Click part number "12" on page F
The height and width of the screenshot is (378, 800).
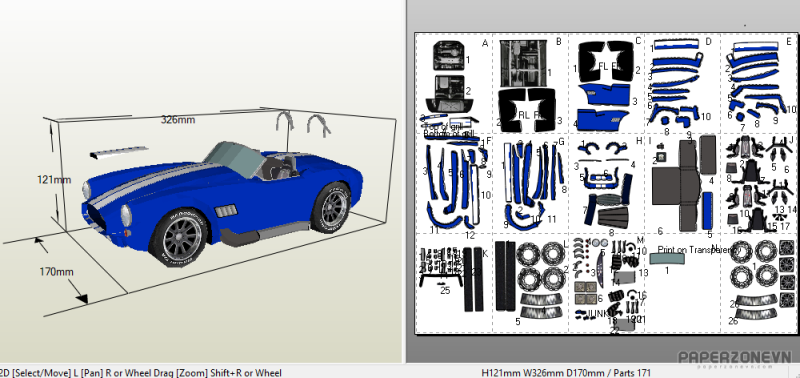tap(470, 235)
